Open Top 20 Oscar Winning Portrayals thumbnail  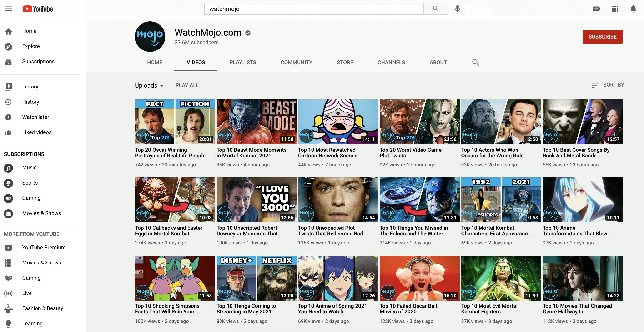pyautogui.click(x=175, y=122)
